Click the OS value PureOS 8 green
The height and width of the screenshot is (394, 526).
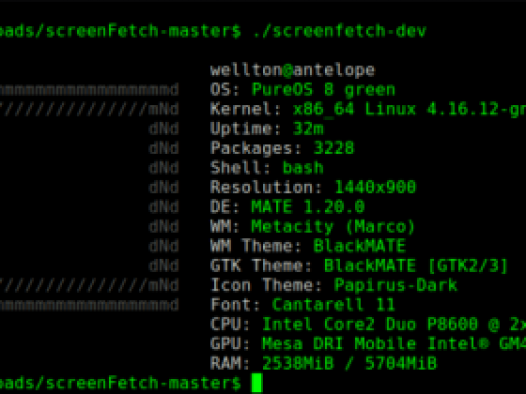323,90
